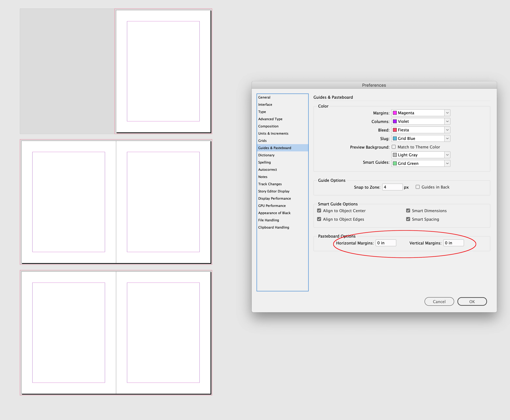Enable Match to Theme Color checkbox
510x420 pixels.
(394, 147)
